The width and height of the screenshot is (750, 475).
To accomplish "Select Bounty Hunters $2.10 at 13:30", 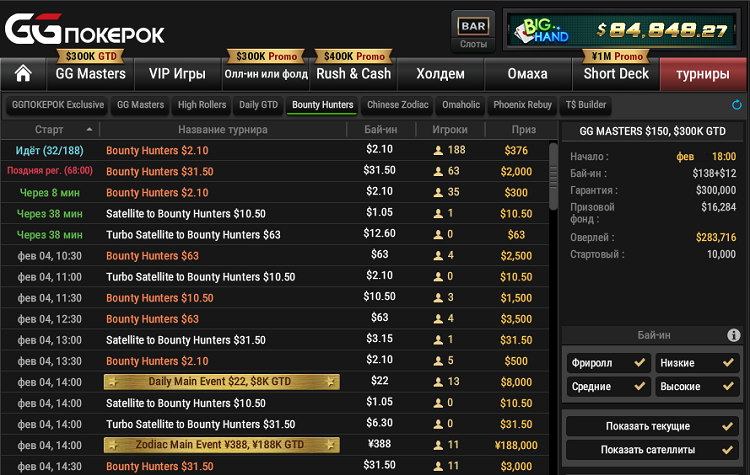I will coord(275,361).
